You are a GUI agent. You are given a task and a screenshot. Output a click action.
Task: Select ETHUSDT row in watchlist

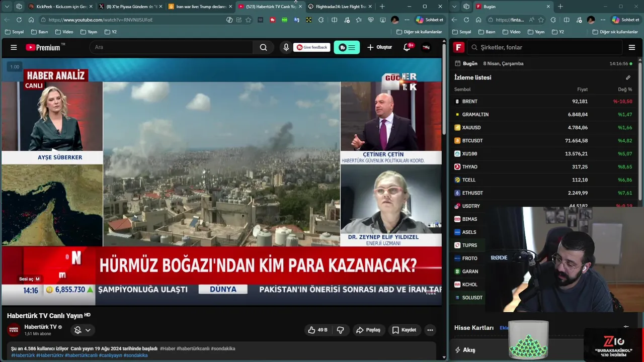(543, 193)
